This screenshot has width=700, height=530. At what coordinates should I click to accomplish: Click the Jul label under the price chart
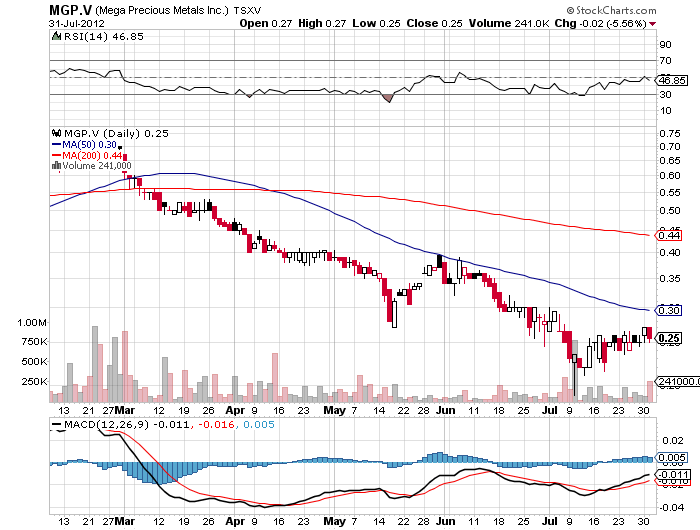(x=550, y=410)
